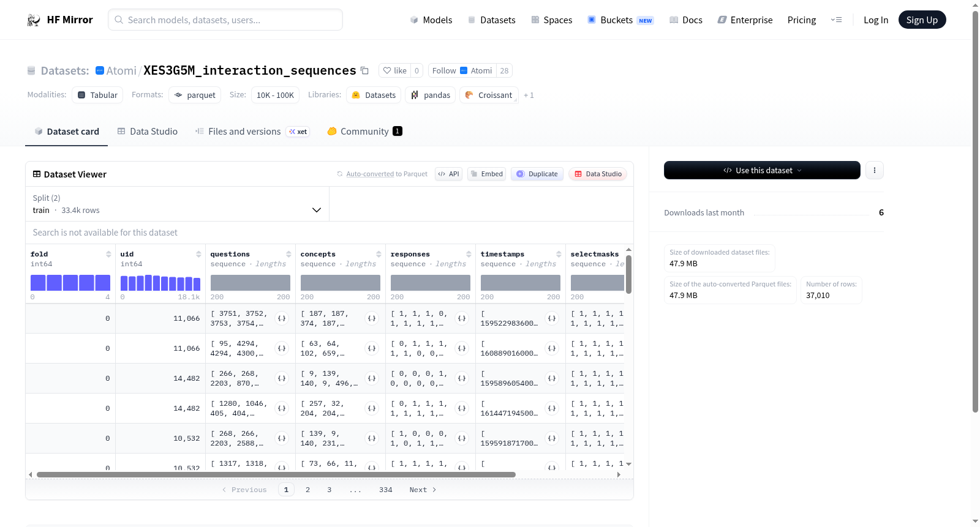Copy dataset name with the copy icon
The image size is (980, 527).
click(x=364, y=70)
